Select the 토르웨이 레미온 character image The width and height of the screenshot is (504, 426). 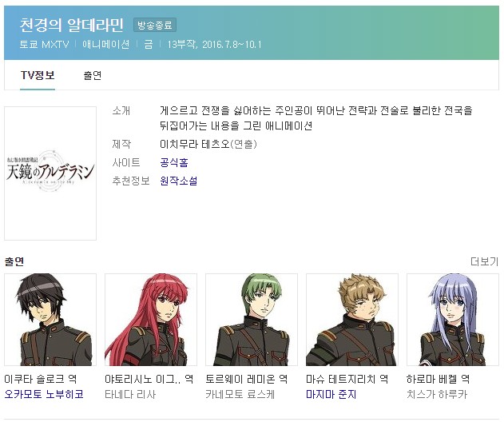(x=252, y=320)
